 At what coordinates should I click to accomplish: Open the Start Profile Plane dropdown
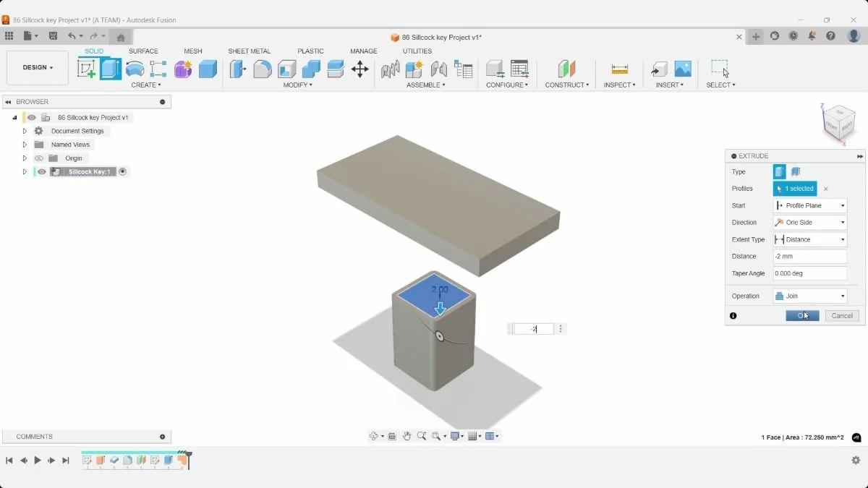809,206
